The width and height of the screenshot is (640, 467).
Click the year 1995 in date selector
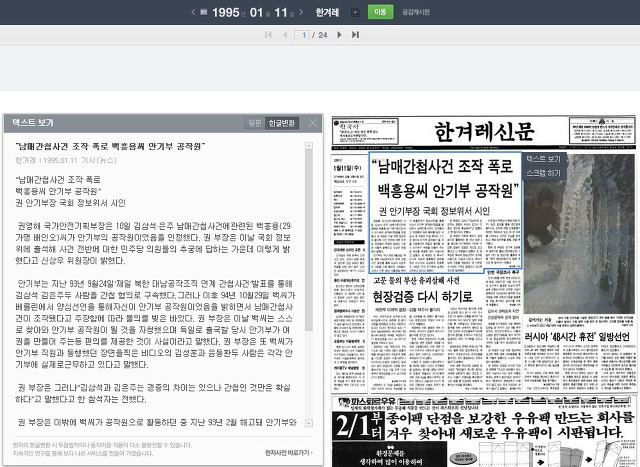coord(226,12)
